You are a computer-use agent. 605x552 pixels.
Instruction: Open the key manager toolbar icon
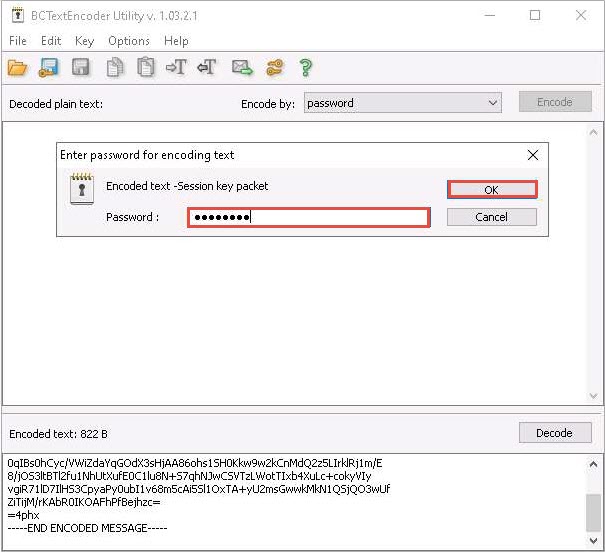click(x=274, y=68)
